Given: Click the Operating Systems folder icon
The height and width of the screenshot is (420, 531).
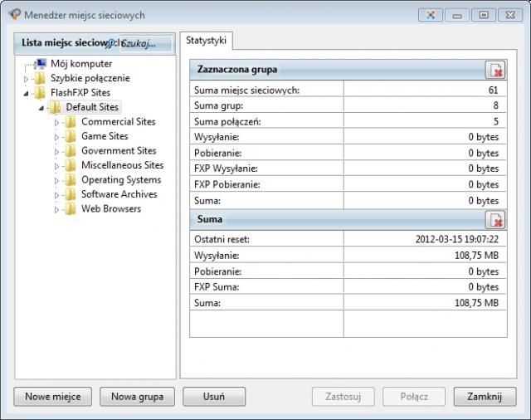Looking at the screenshot, I should click(x=71, y=180).
